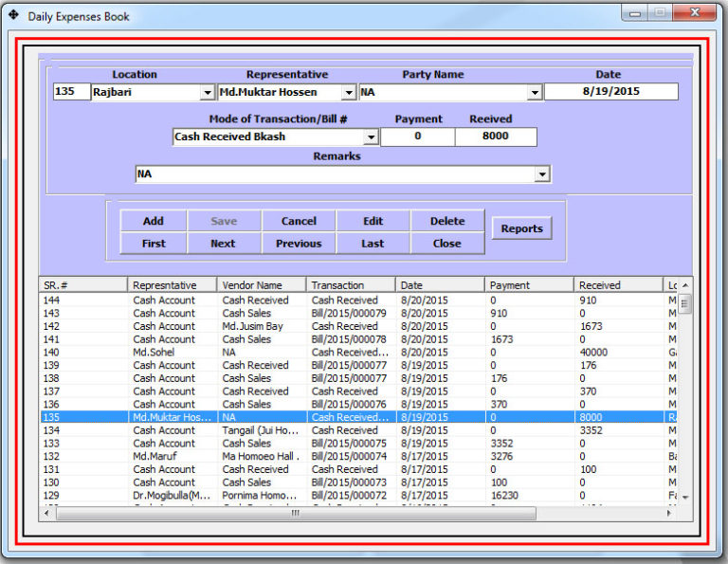Click the Date field showing 8/19/2015
728x564 pixels.
tap(610, 92)
